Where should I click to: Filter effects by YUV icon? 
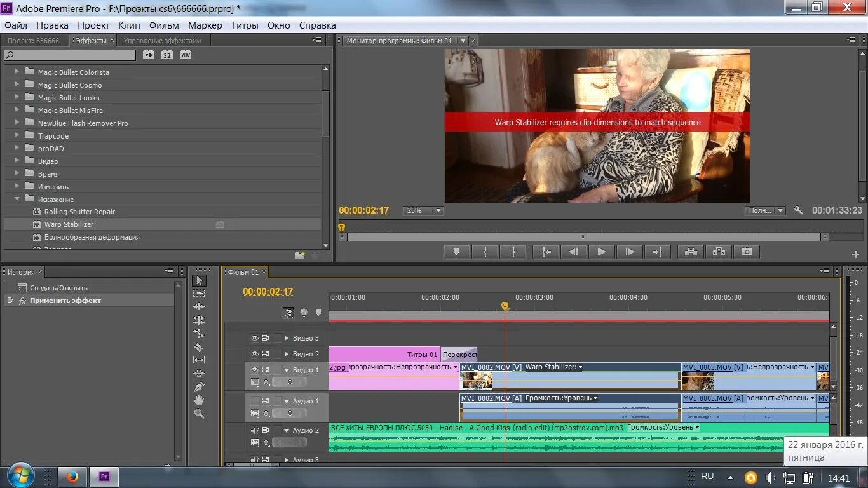pyautogui.click(x=185, y=55)
